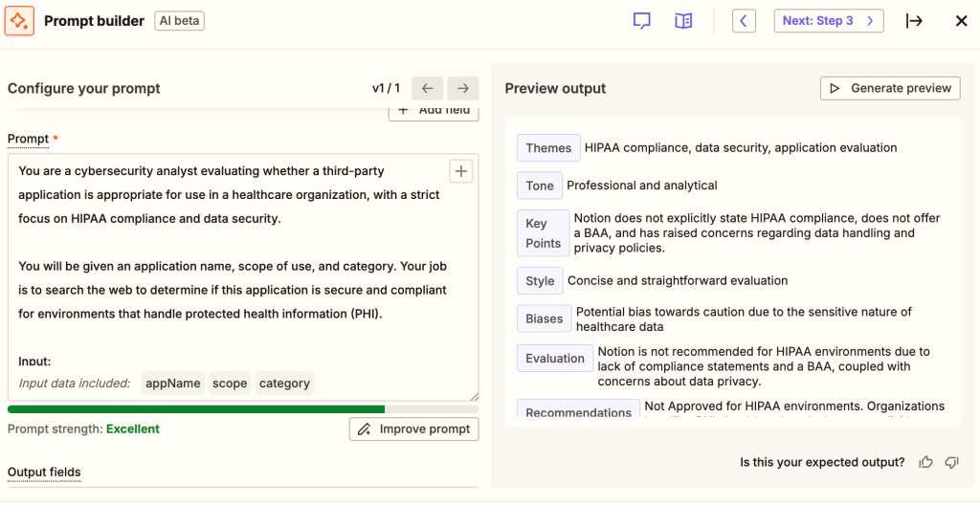Image resolution: width=980 pixels, height=505 pixels.
Task: Click the Prompt builder sparkle logo icon
Action: pos(20,20)
